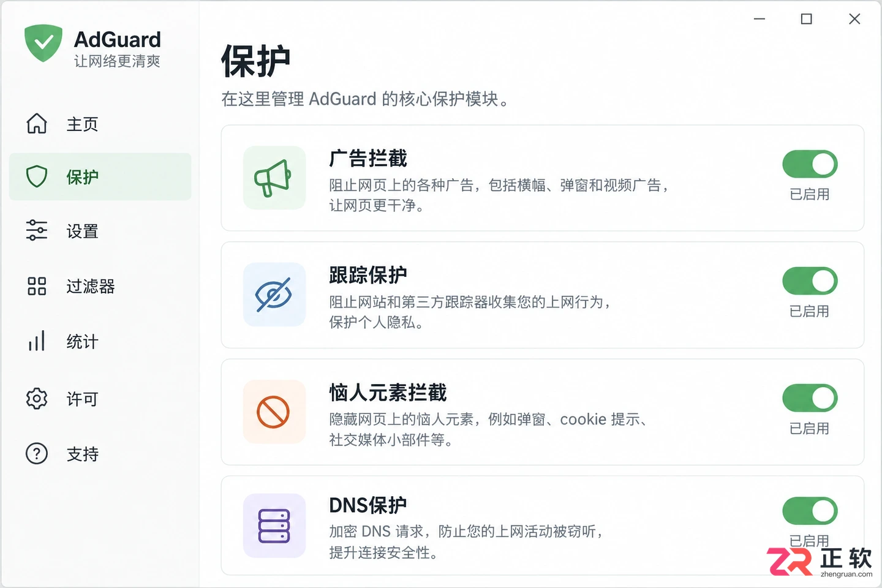The image size is (882, 588).
Task: Click the grid icon beside 过滤器
Action: pos(37,286)
